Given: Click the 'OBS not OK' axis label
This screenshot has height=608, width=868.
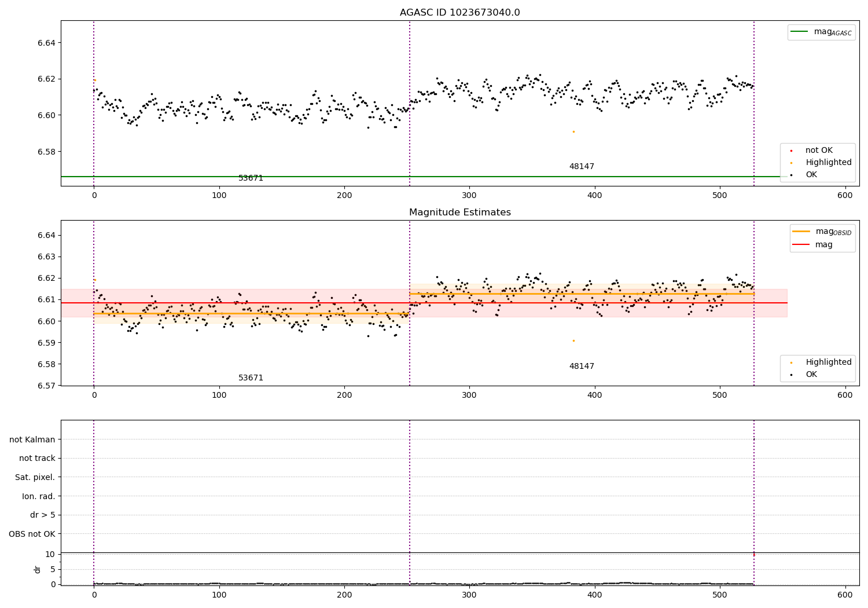Looking at the screenshot, I should click(32, 534).
